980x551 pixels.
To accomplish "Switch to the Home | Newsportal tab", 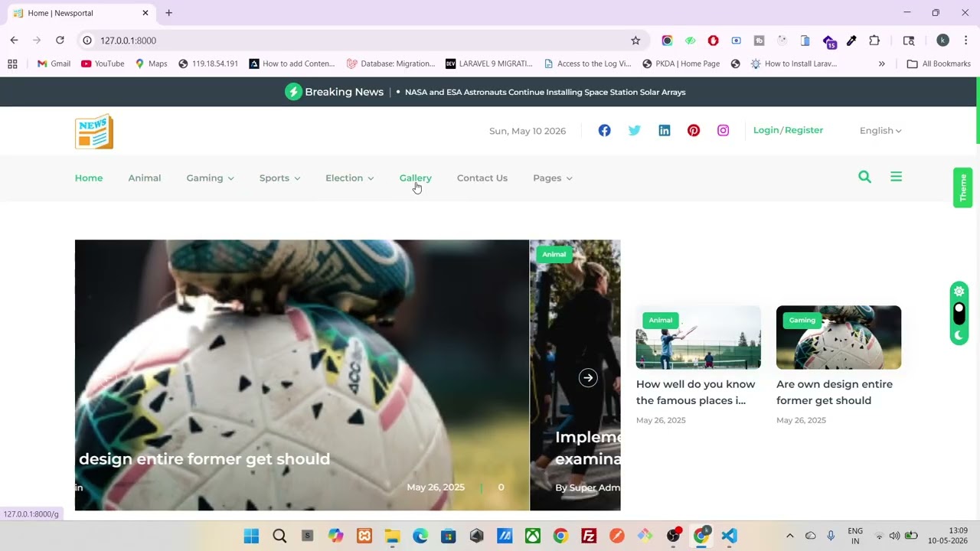I will [80, 13].
